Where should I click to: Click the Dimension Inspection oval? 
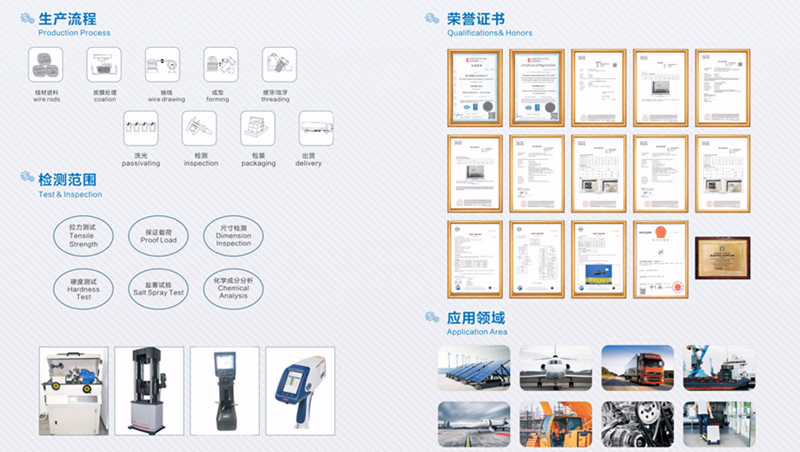[233, 236]
